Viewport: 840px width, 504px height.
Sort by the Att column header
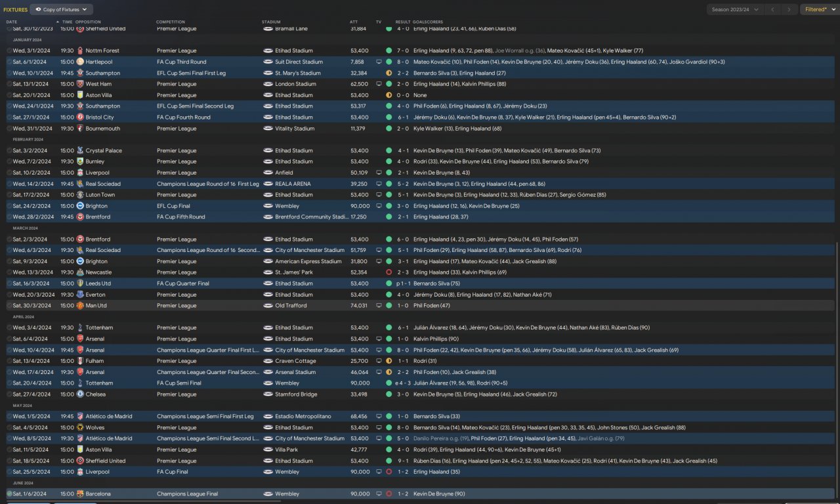(354, 22)
